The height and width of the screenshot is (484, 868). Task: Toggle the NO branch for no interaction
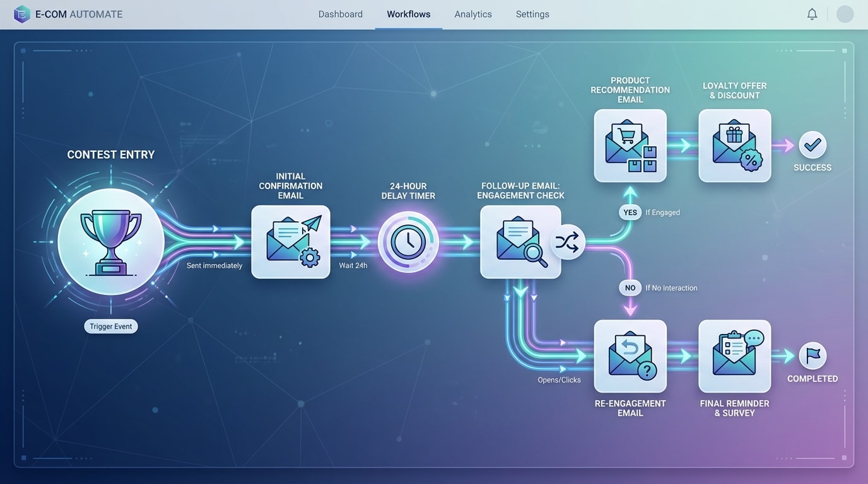(x=630, y=287)
